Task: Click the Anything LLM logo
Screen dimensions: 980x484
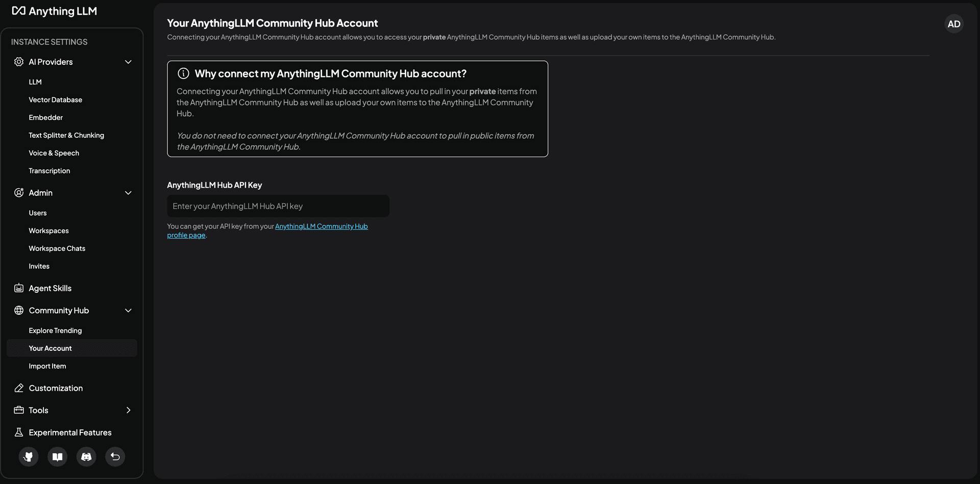Action: click(54, 11)
